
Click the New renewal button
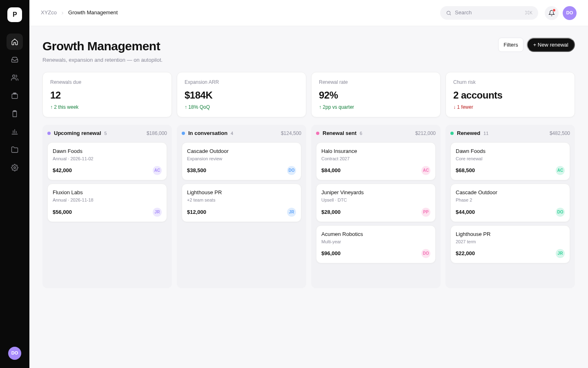pos(551,45)
